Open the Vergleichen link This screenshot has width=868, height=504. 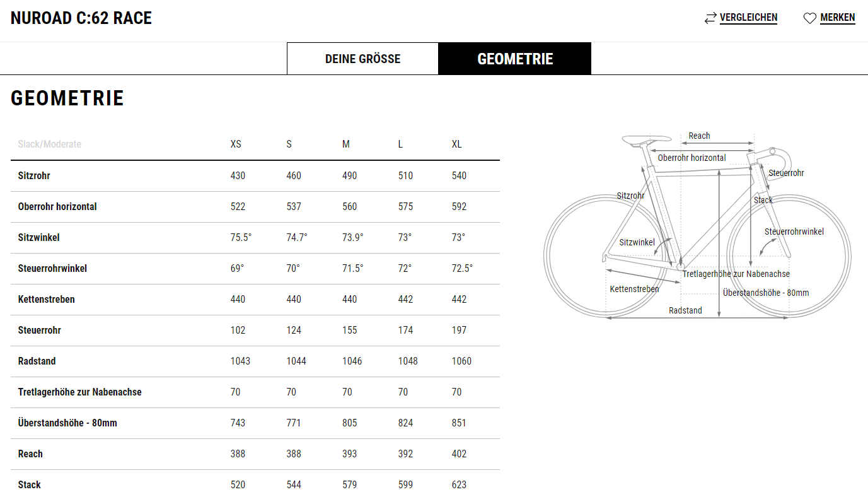point(748,18)
